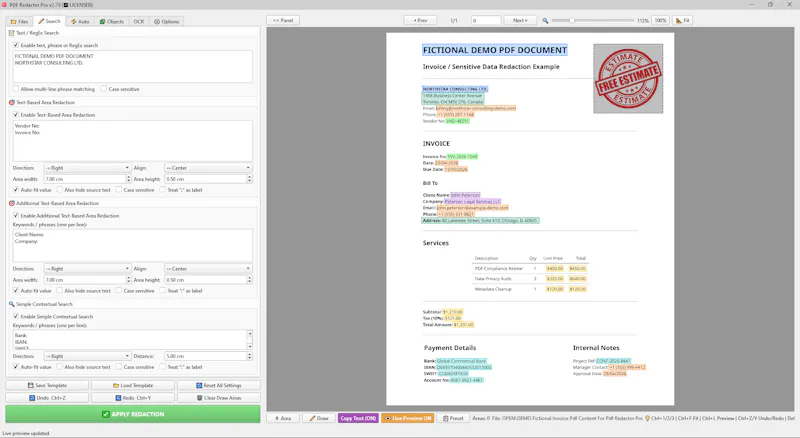Viewport: 800px width, 438px height.
Task: Check Treat ':' as label in Text-Based Area Redaction
Action: point(163,189)
